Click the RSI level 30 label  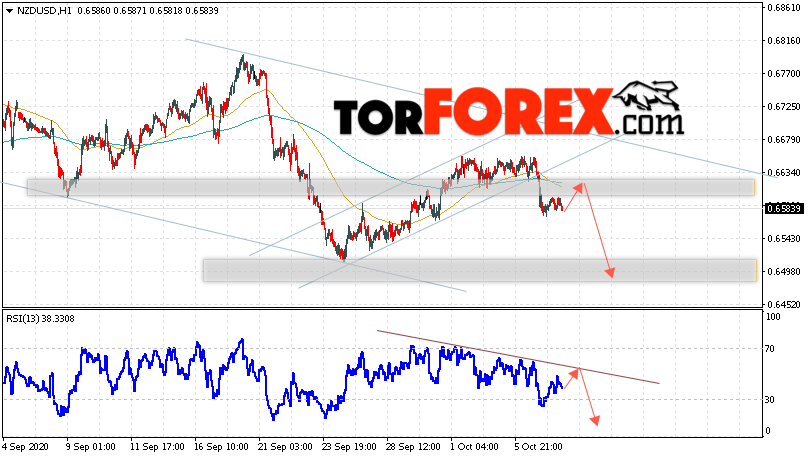pos(770,400)
